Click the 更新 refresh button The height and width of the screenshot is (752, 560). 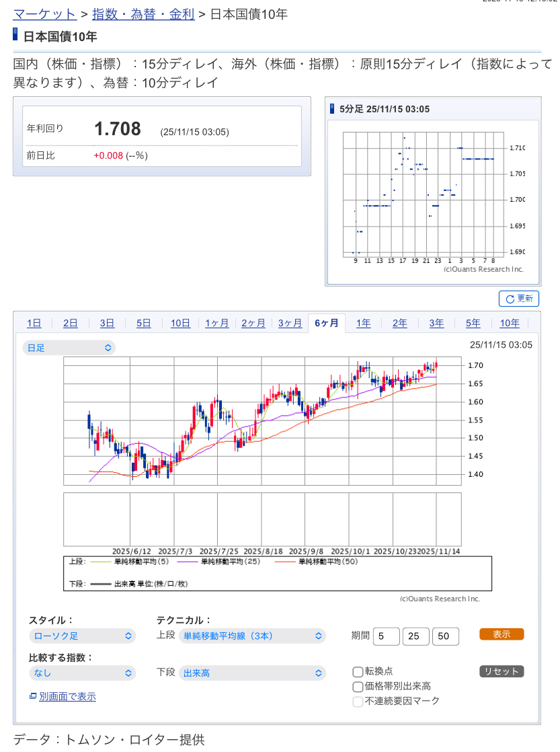518,299
